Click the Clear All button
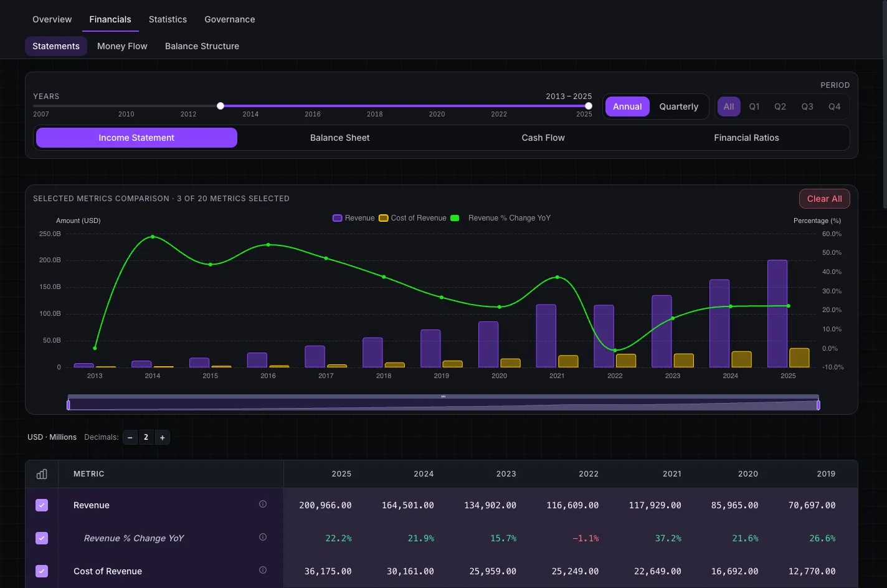 (x=824, y=199)
